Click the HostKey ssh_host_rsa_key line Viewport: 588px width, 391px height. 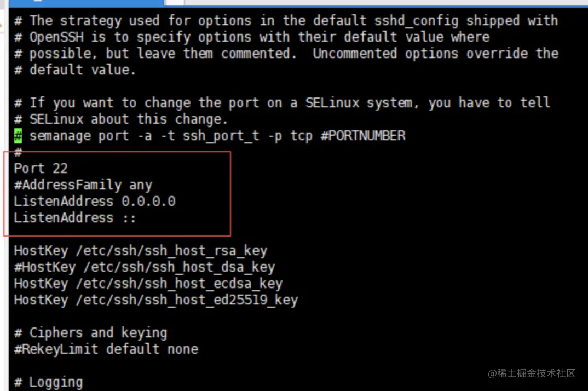click(x=140, y=251)
